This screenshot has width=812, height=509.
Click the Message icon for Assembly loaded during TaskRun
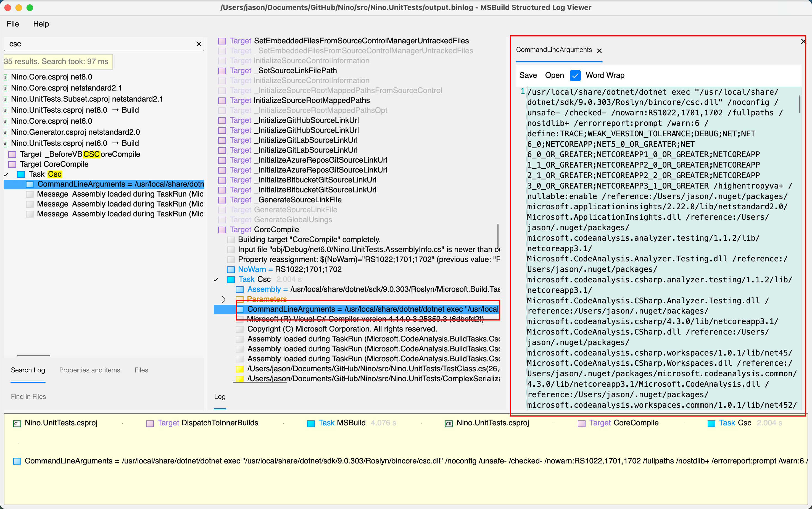click(30, 194)
